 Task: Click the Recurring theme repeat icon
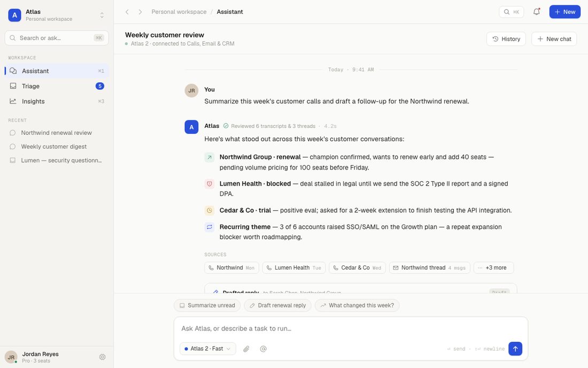tap(210, 227)
